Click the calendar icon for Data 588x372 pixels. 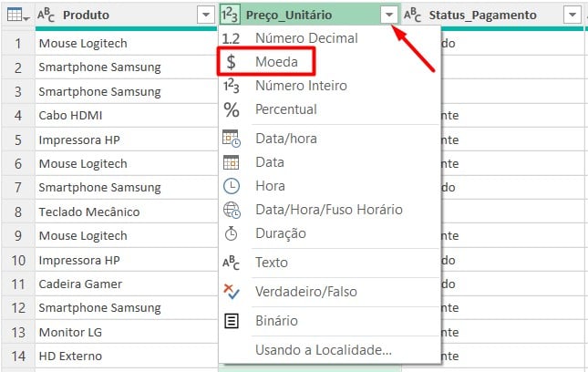[232, 162]
